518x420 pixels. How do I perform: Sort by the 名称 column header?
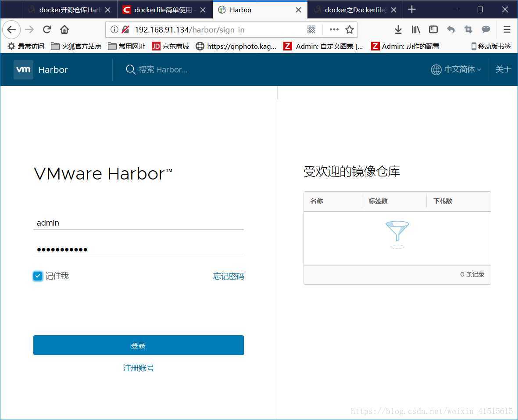coord(317,201)
